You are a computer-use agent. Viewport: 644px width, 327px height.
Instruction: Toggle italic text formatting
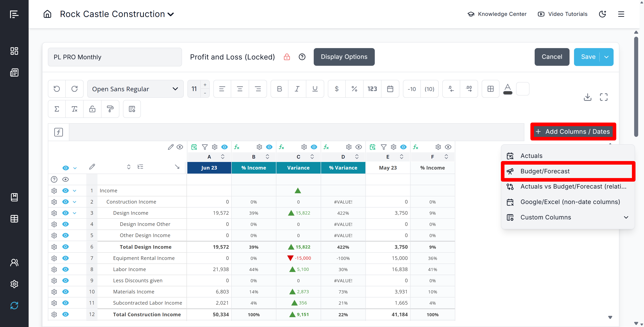point(297,89)
